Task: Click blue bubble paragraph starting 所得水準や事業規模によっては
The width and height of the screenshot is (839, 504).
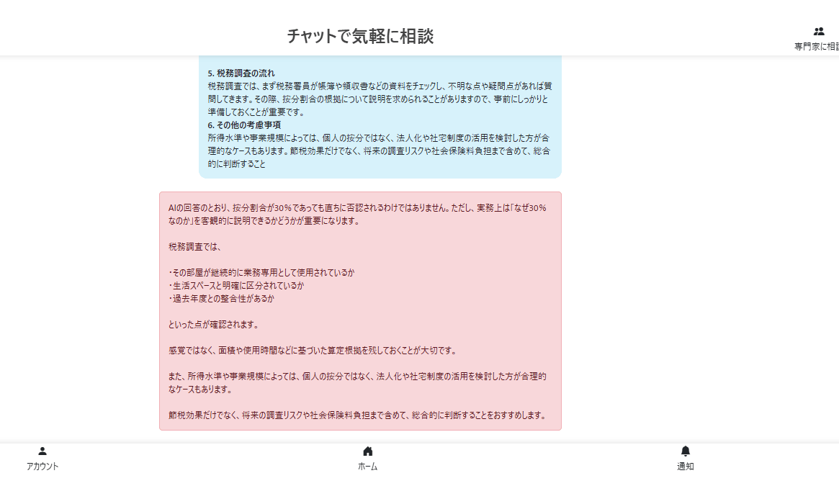Action: click(x=379, y=151)
